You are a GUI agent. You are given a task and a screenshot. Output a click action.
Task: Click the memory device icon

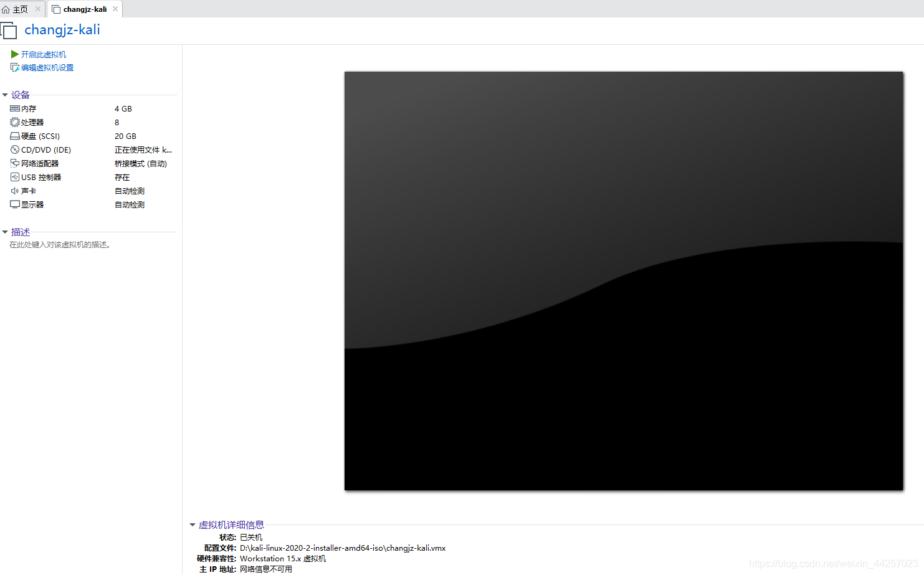pyautogui.click(x=15, y=108)
